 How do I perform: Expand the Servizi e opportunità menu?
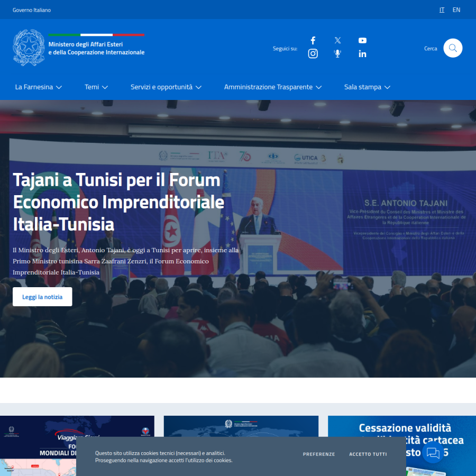pos(166,87)
